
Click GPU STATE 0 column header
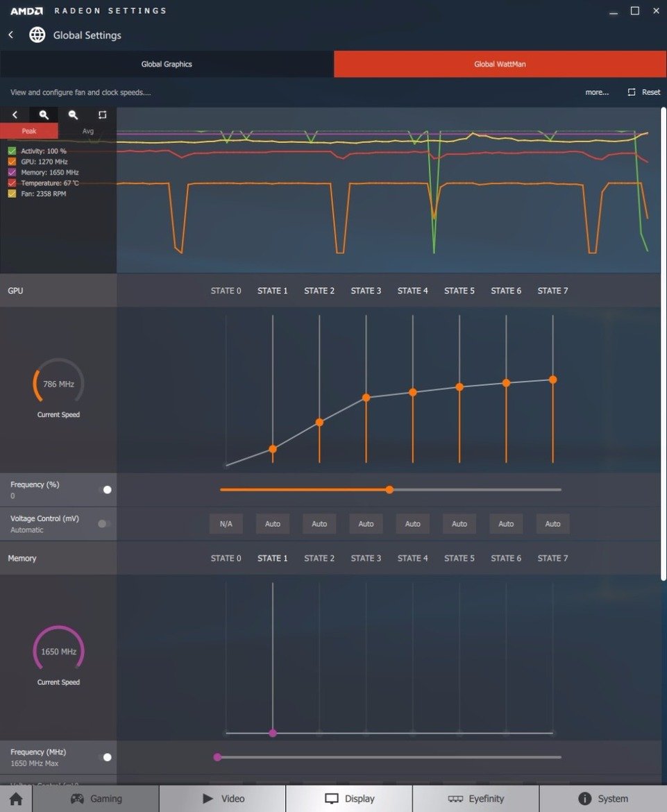point(226,291)
